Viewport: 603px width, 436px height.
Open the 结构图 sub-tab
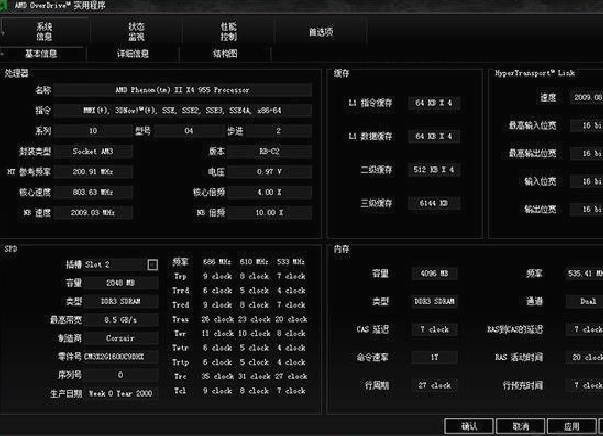[225, 53]
